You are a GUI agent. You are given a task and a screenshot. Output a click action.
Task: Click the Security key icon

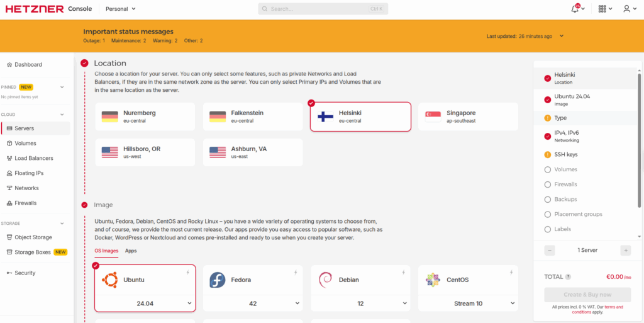point(10,273)
